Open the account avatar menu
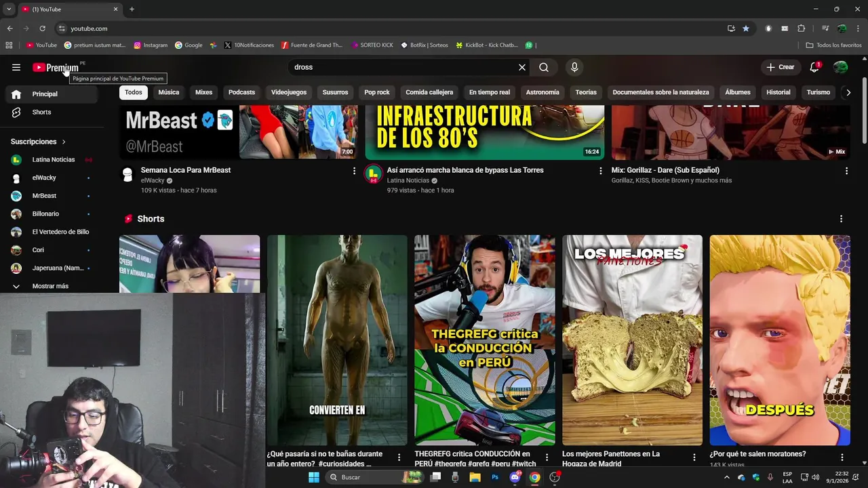868x488 pixels. [x=840, y=67]
